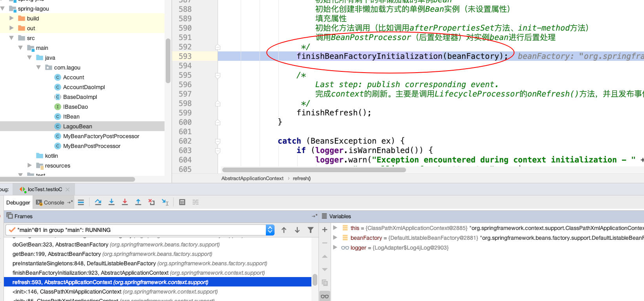Viewport: 644px width, 301px height.
Task: Click the next frame down arrow
Action: click(297, 230)
